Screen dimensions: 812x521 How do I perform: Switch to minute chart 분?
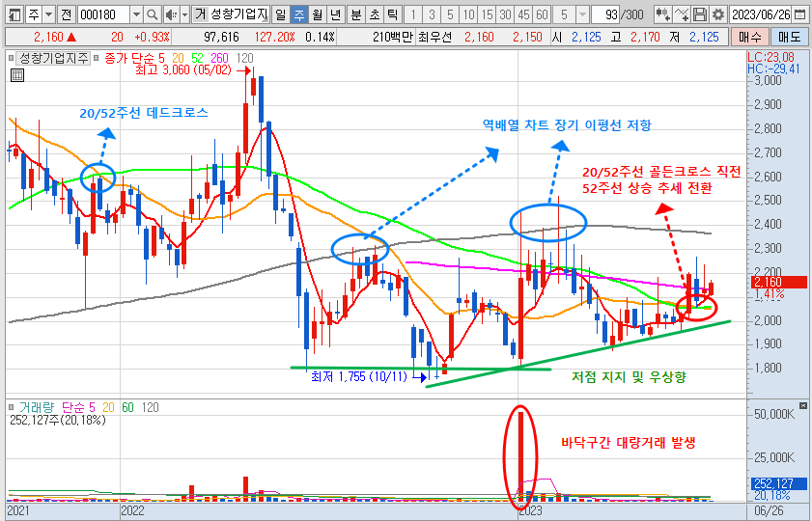355,14
